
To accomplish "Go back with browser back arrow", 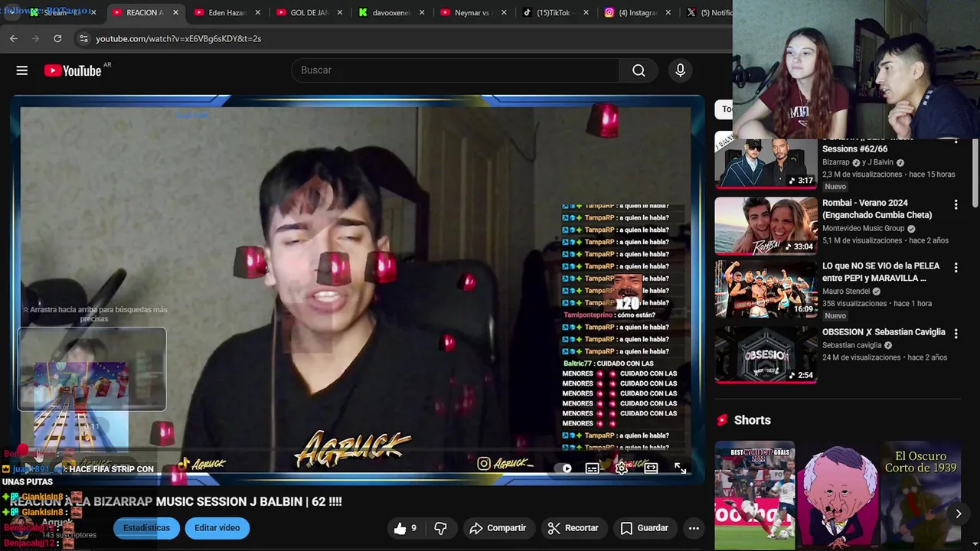I will coord(14,38).
